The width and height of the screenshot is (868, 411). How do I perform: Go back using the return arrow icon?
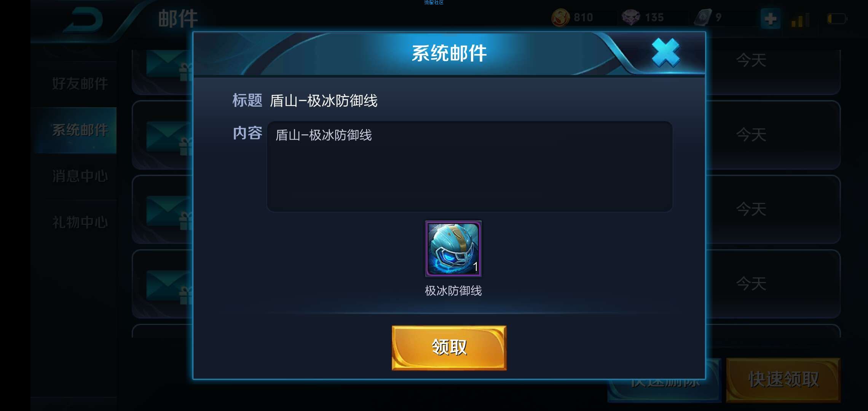pyautogui.click(x=84, y=20)
